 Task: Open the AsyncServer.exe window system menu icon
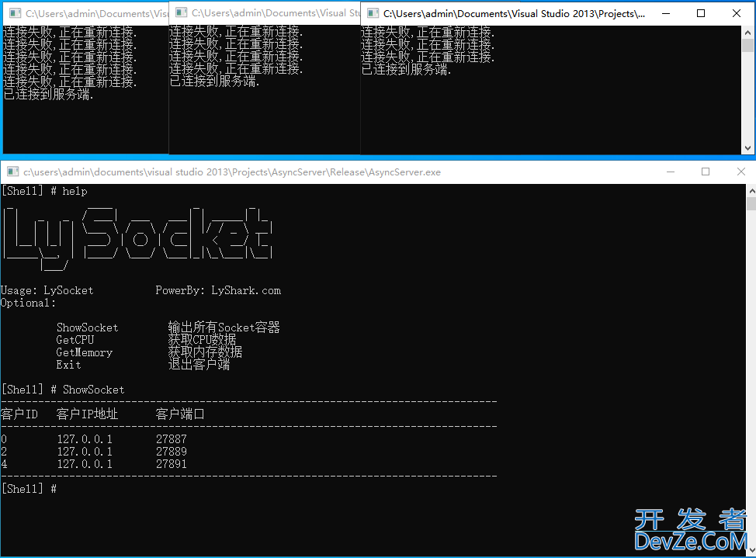click(x=12, y=172)
